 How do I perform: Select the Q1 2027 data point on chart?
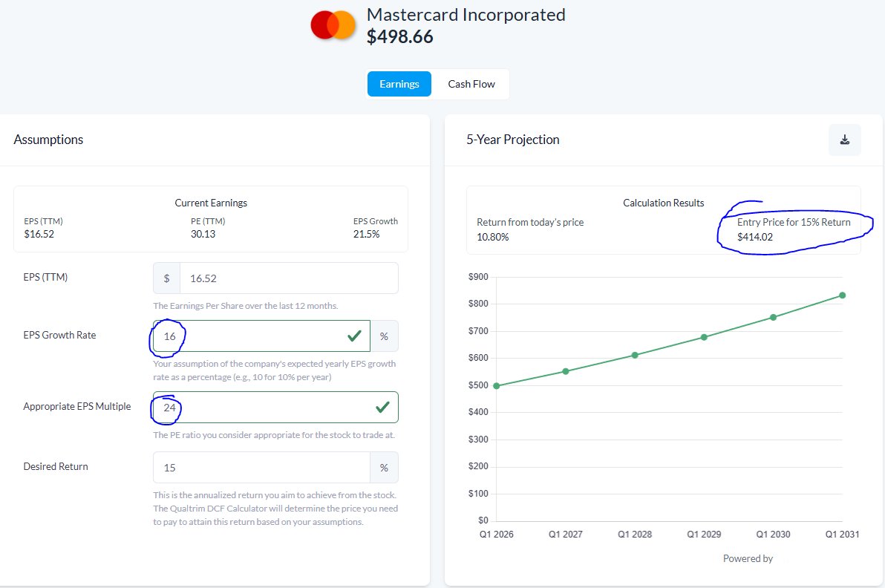pos(566,371)
